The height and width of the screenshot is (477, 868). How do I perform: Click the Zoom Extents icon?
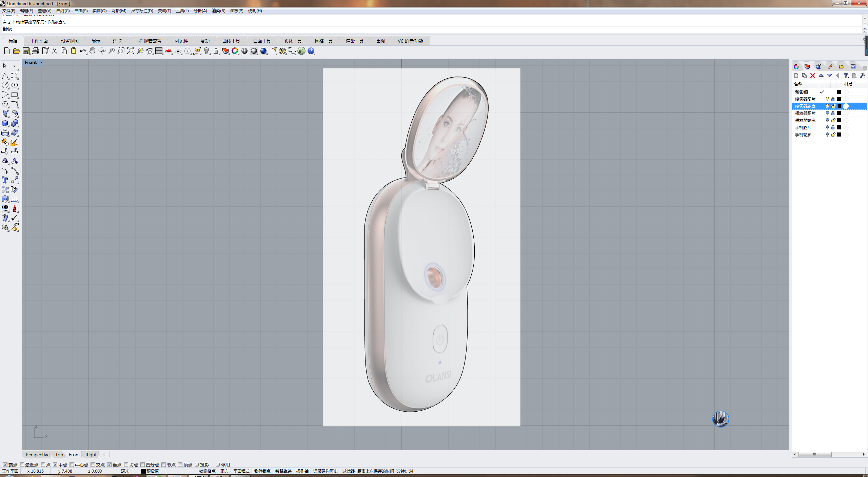[x=131, y=51]
